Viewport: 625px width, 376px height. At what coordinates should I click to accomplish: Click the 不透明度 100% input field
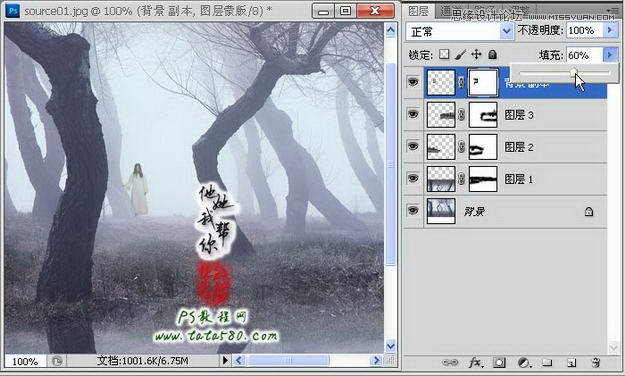pos(584,31)
